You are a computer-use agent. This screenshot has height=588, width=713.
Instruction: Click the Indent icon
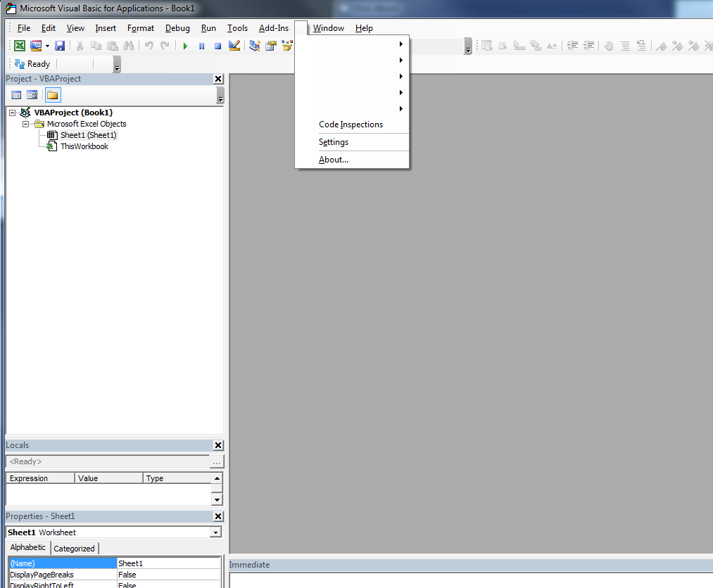tap(572, 46)
